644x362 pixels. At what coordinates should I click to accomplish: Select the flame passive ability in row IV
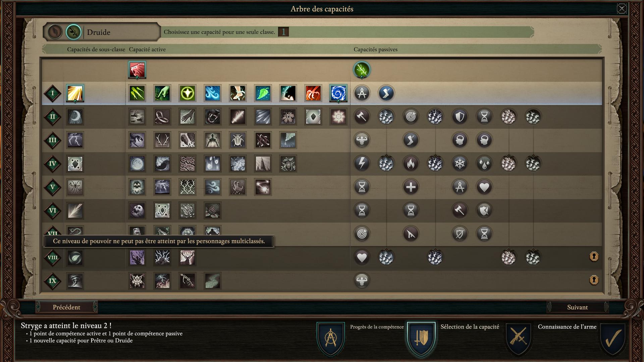click(411, 164)
